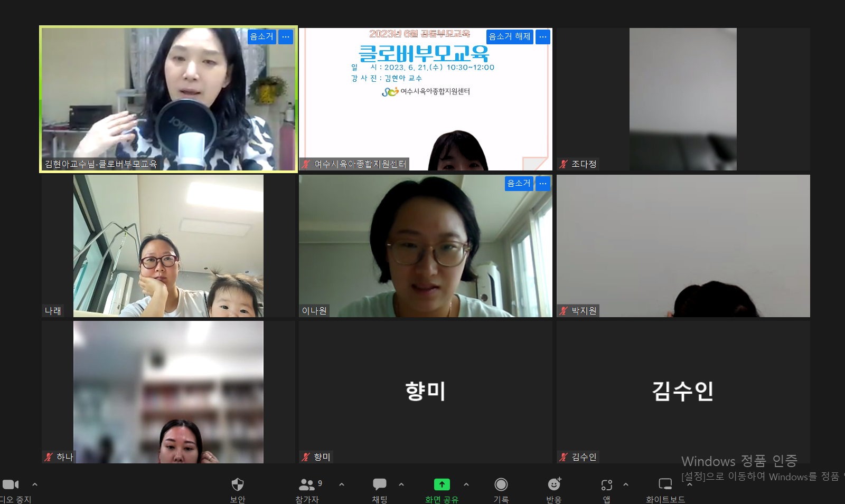Open the Whiteboard icon (화이트보드)
This screenshot has height=504, width=845.
665,484
